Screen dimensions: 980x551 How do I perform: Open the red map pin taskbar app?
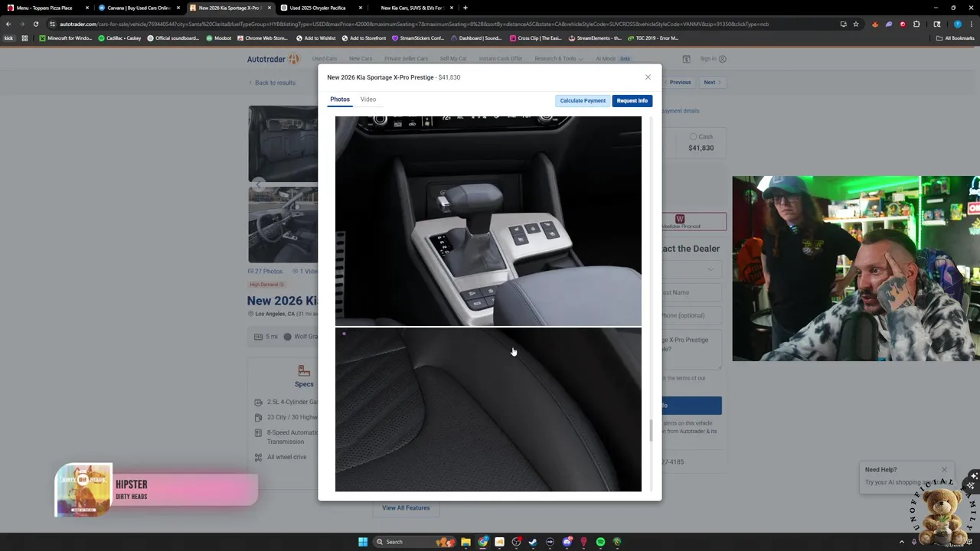(583, 542)
